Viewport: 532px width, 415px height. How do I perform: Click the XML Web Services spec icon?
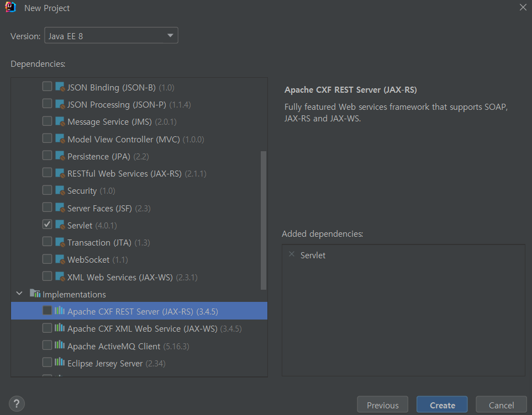click(60, 276)
